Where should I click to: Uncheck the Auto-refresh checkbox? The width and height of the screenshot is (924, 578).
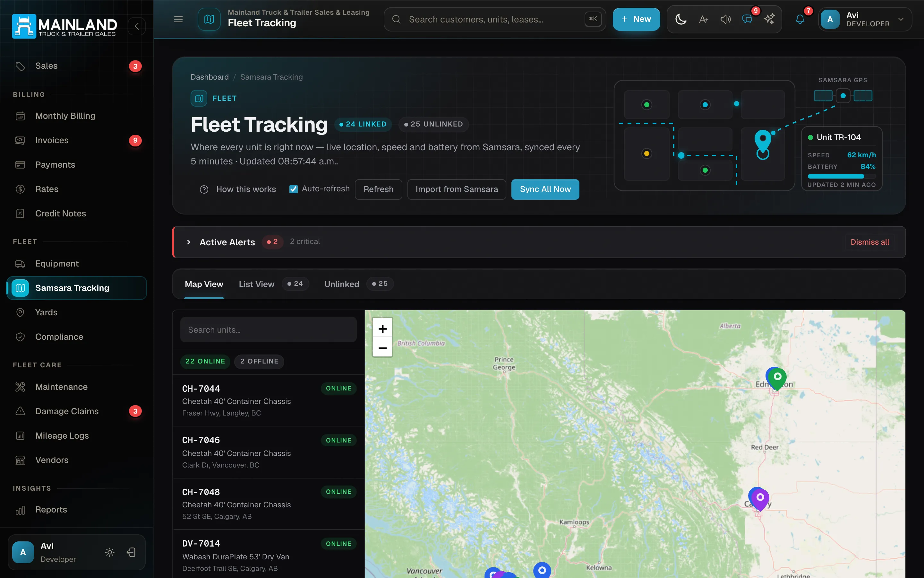(x=293, y=189)
